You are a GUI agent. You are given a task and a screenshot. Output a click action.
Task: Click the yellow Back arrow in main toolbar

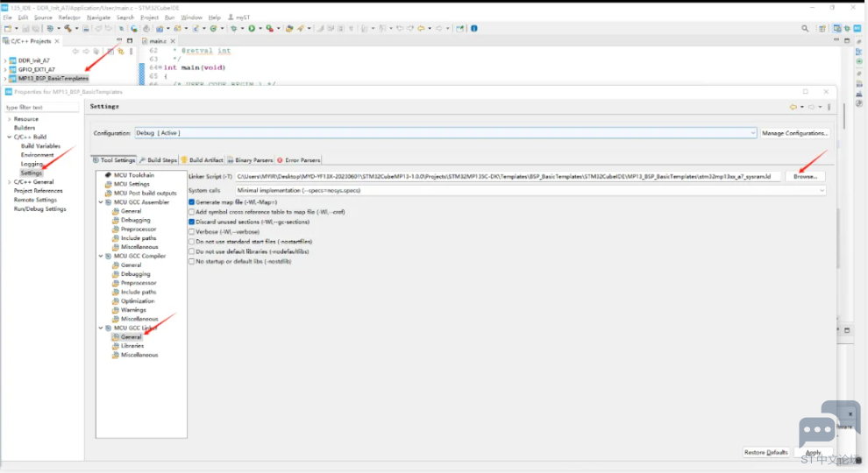pos(421,28)
